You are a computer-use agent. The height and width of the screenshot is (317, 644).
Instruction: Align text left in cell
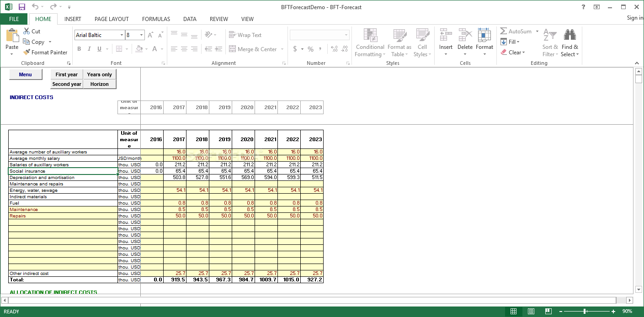pyautogui.click(x=174, y=49)
